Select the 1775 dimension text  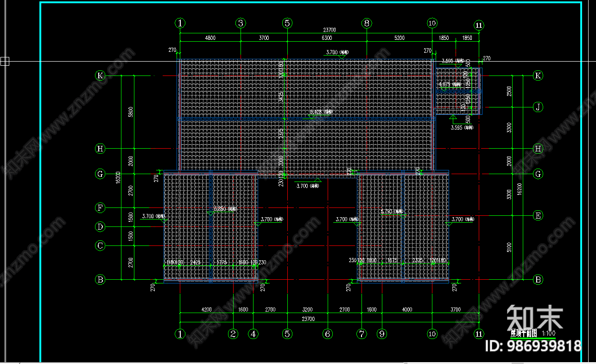pos(222,262)
